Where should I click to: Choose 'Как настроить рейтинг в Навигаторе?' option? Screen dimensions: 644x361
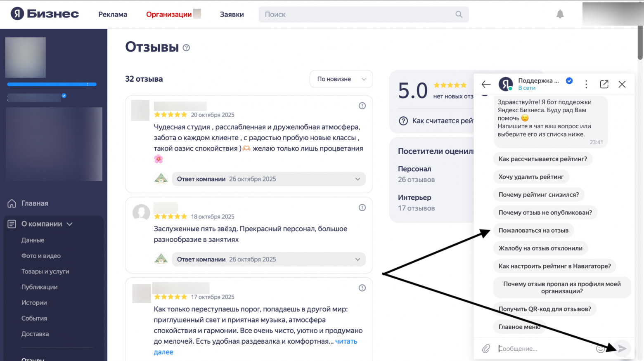[x=555, y=266]
